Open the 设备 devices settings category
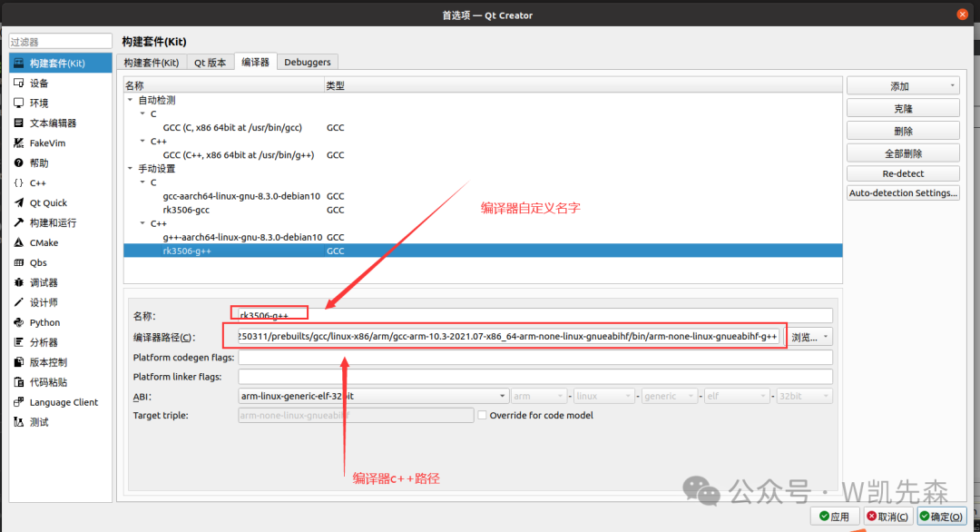This screenshot has width=980, height=532. [39, 84]
